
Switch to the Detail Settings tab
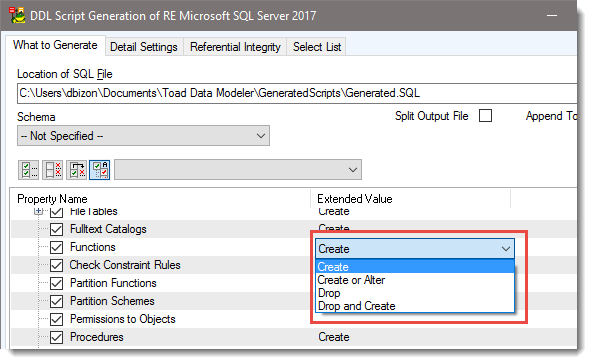[144, 47]
